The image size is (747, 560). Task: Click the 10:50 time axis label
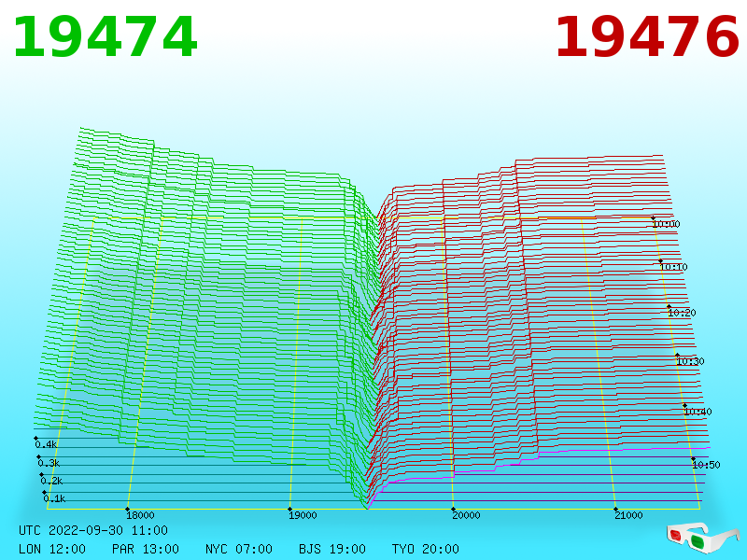click(706, 465)
